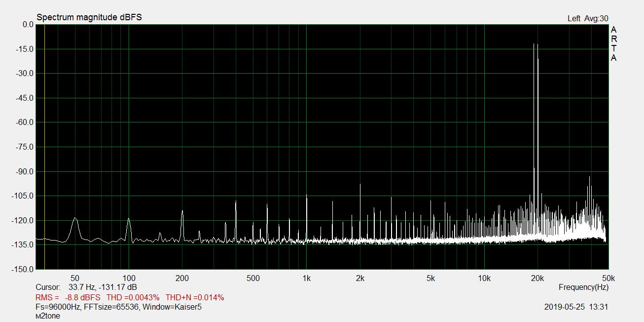Click the 'THD =0.0043%' reading

[133, 298]
